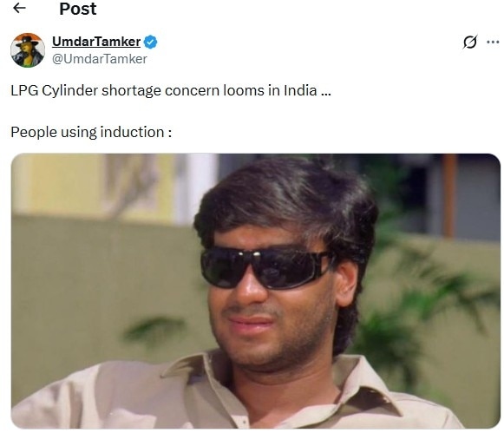Open Grok explain-this-post icon
Viewport: 504px width, 446px height.
[470, 42]
